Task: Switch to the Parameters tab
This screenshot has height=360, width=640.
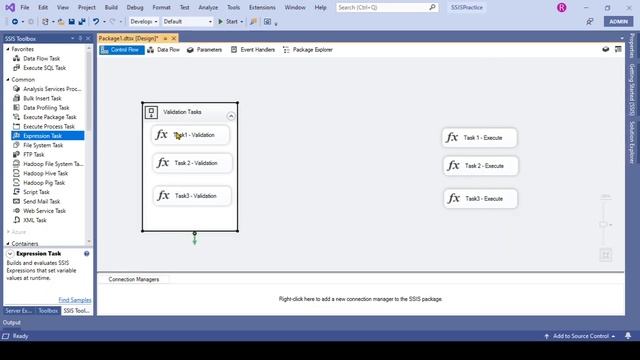Action: pos(204,49)
